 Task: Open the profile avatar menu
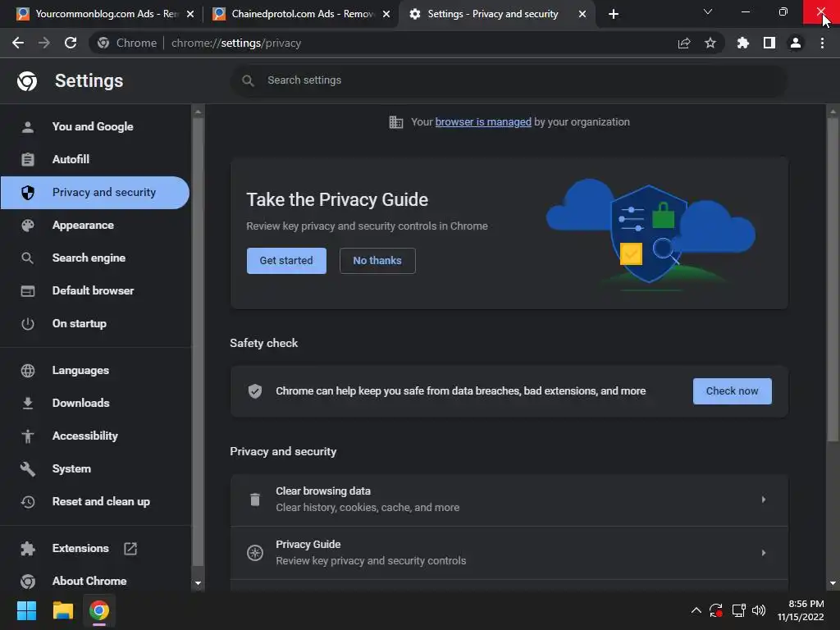coord(796,43)
